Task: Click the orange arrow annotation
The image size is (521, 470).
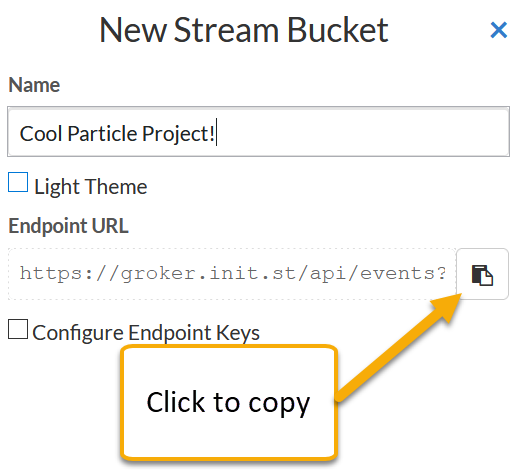Action: click(399, 347)
